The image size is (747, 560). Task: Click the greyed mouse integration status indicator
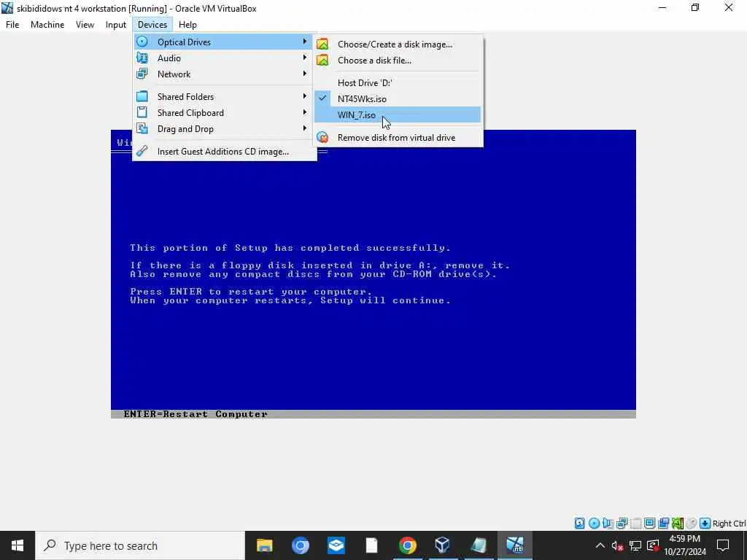pos(692,524)
